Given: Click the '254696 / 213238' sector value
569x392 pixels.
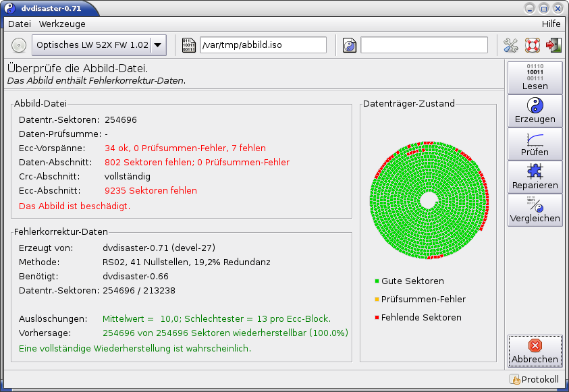Looking at the screenshot, I should (139, 291).
